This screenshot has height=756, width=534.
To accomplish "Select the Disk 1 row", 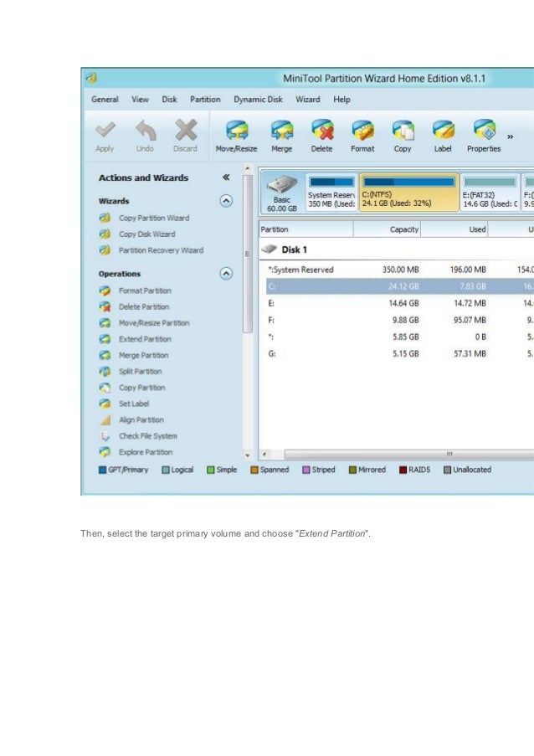I will click(x=396, y=249).
